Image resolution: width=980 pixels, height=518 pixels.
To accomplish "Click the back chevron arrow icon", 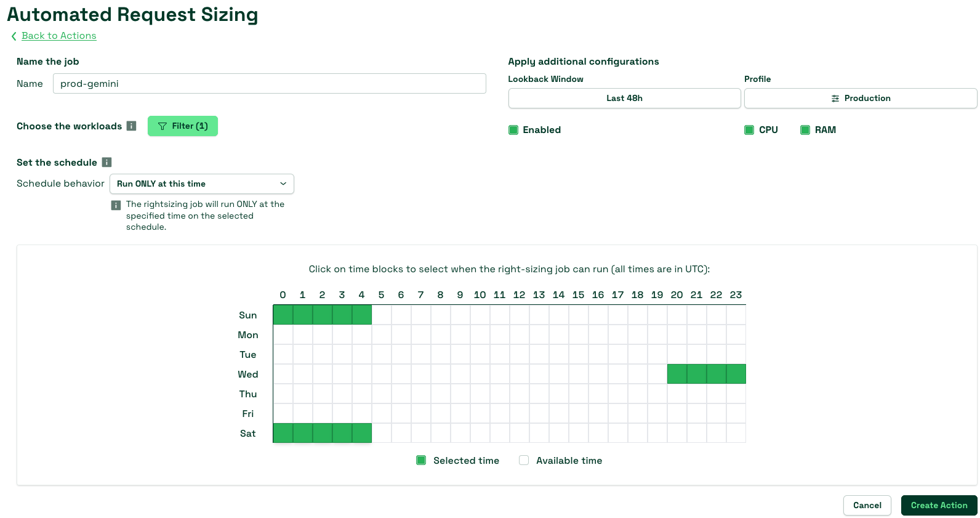I will click(14, 36).
